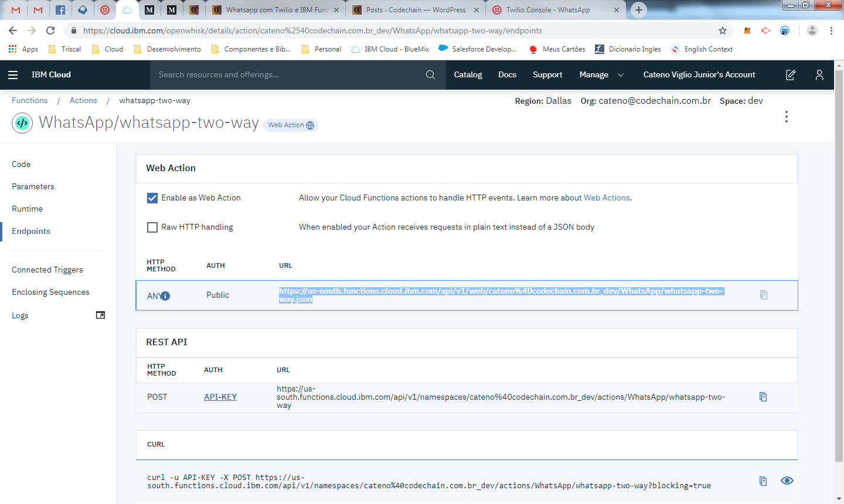The image size is (844, 504).
Task: Open the Catalog page
Action: point(468,75)
